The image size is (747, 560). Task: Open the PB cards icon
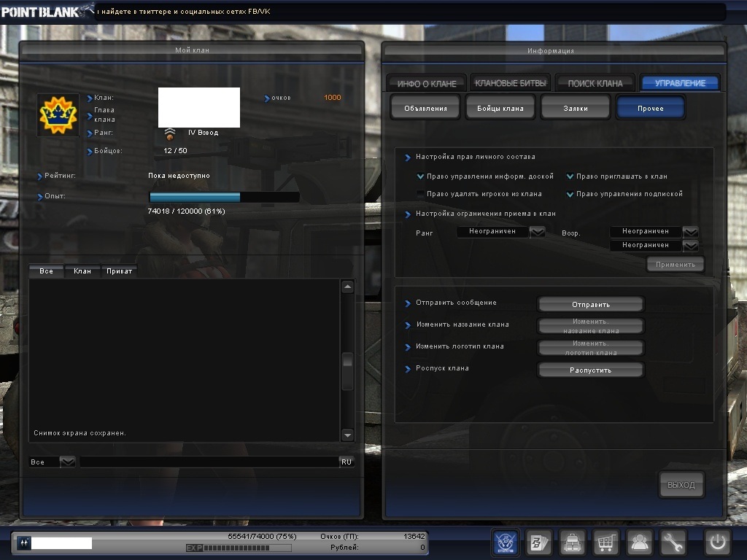(538, 542)
